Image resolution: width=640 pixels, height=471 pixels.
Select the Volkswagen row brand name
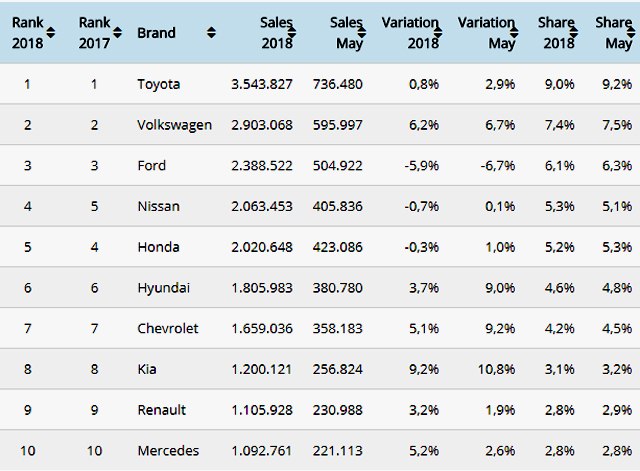174,125
